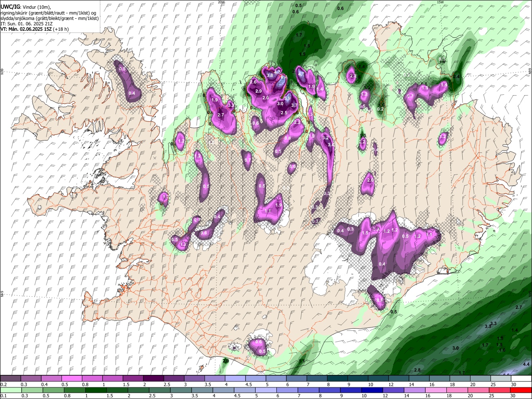Viewport: 532px width, 399px height.
Task: Click the '3.8' snowfall value label
Action: click(x=270, y=76)
